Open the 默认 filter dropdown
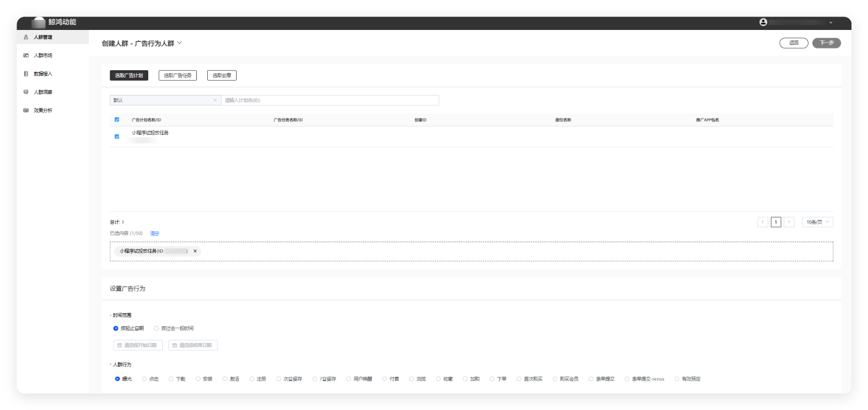 point(165,100)
